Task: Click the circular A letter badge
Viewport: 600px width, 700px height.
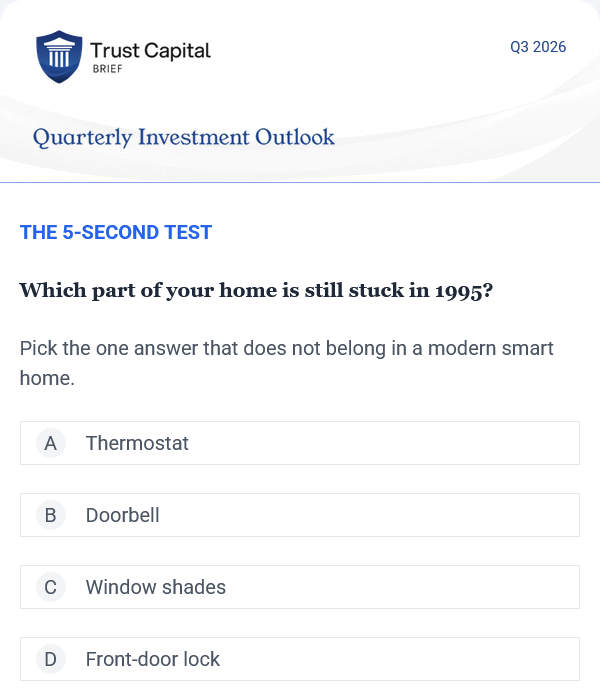Action: (x=51, y=443)
